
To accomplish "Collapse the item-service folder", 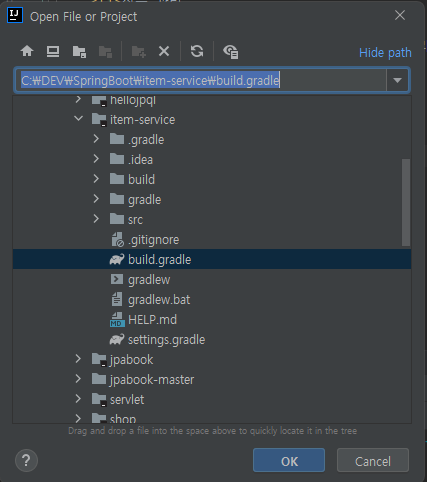I will click(79, 119).
